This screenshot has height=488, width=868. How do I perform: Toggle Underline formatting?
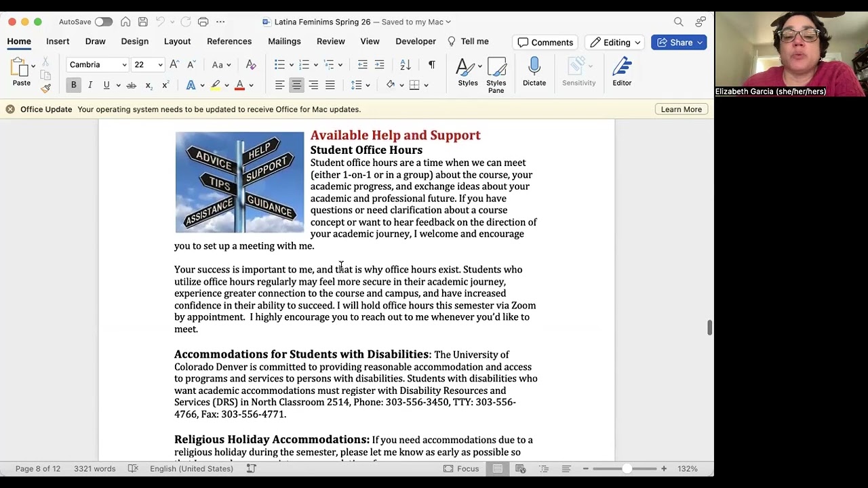(x=106, y=85)
